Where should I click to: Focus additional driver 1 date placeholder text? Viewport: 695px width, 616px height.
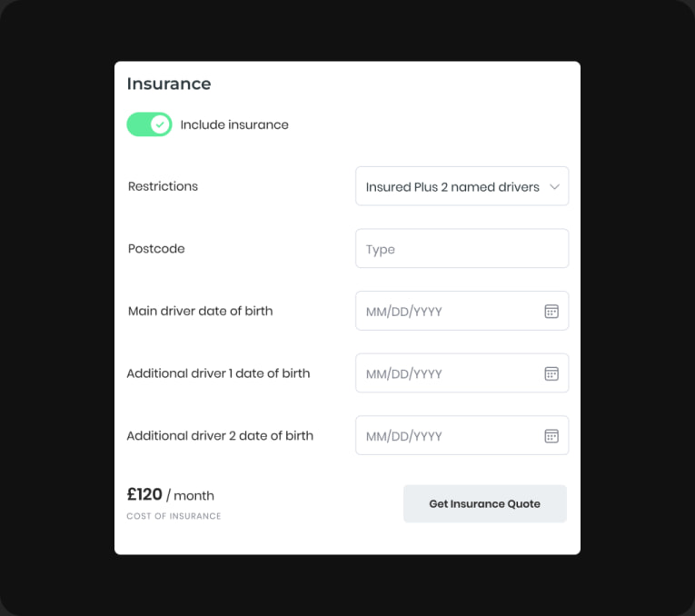point(404,374)
